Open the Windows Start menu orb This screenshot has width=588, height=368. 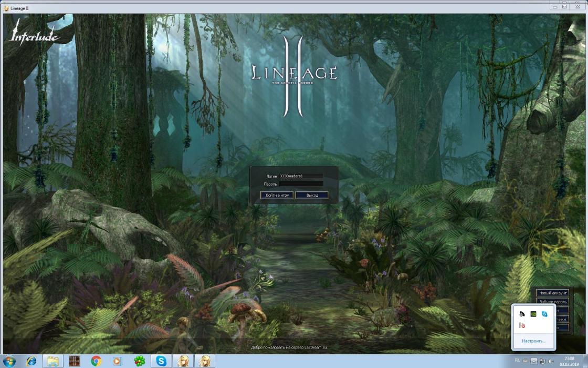point(9,361)
